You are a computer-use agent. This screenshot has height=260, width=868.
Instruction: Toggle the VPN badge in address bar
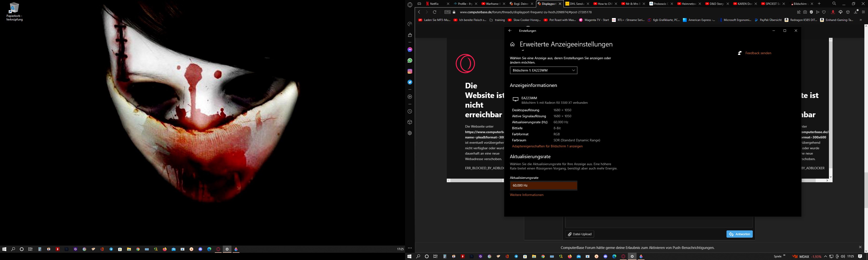pos(447,12)
